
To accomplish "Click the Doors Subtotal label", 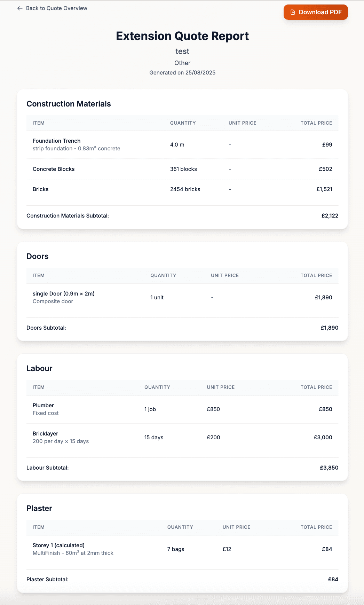I will pos(46,328).
